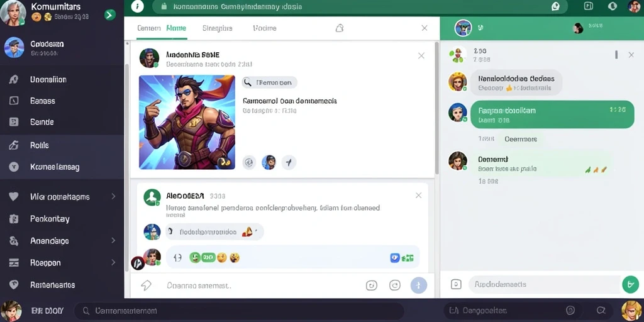Click the Oeemmare label in chat
Viewport: 644px width, 322px height.
point(521,139)
